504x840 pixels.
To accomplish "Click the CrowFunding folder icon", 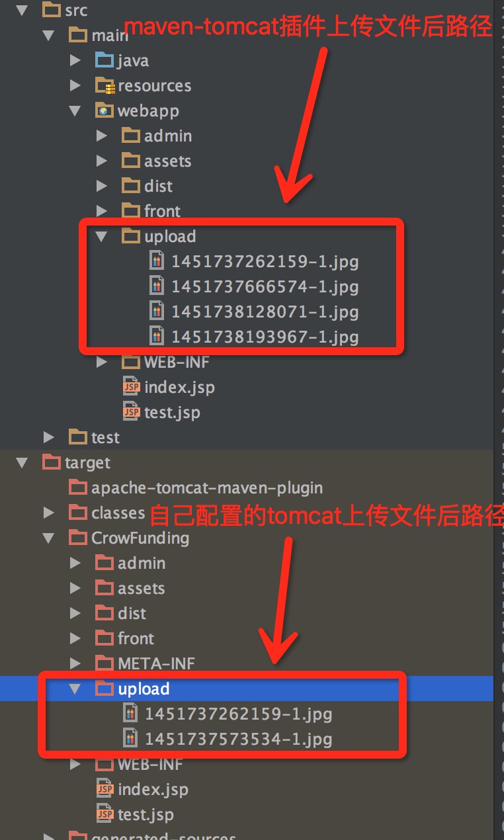I will click(x=78, y=538).
